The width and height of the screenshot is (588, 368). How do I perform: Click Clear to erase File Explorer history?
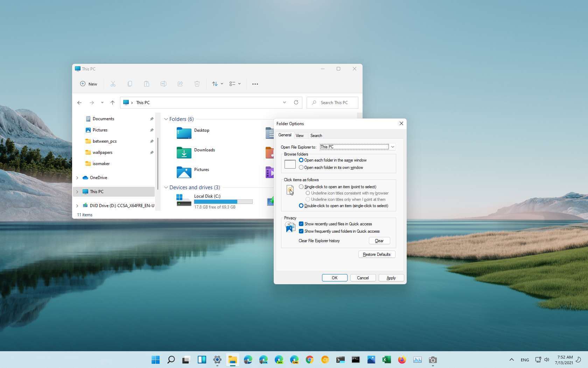coord(379,241)
